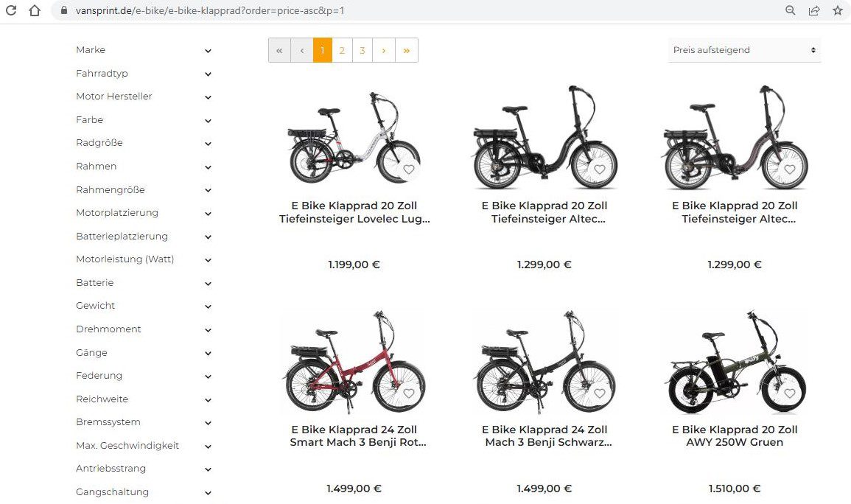Expand the Motorleistung (Watt) filter

(x=143, y=259)
